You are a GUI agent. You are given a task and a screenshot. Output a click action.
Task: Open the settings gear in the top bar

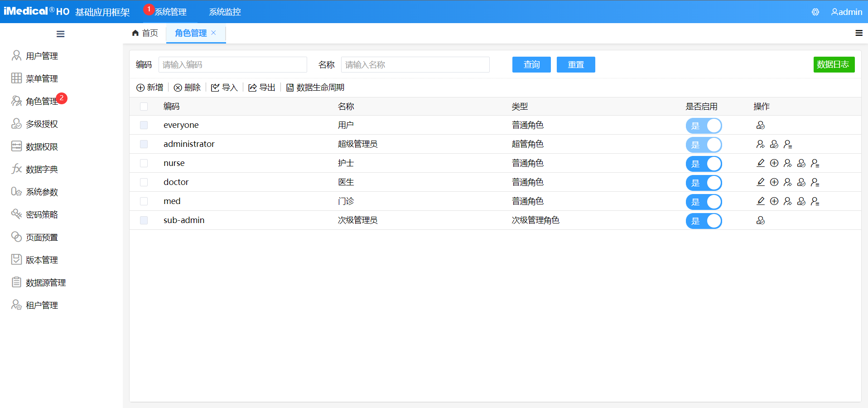815,12
